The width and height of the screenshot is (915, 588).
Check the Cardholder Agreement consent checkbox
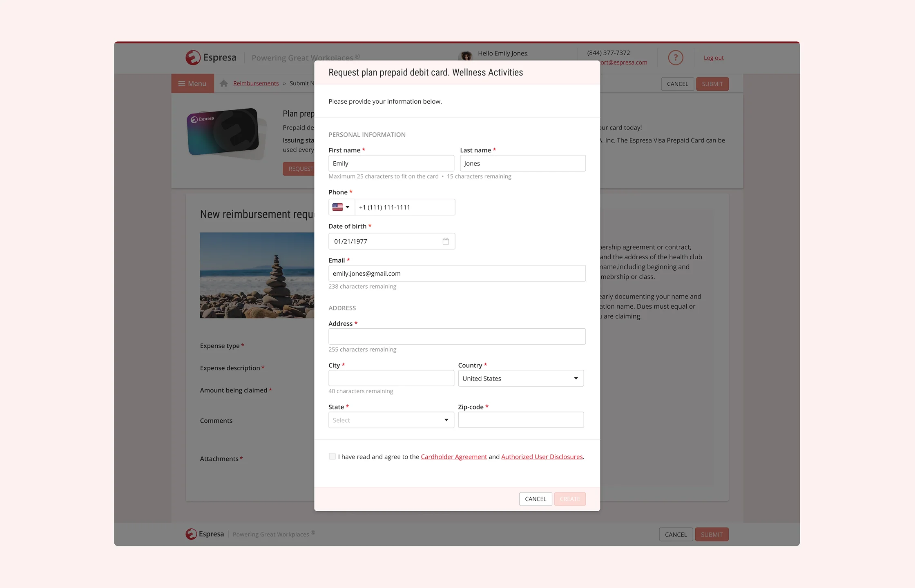pos(332,456)
